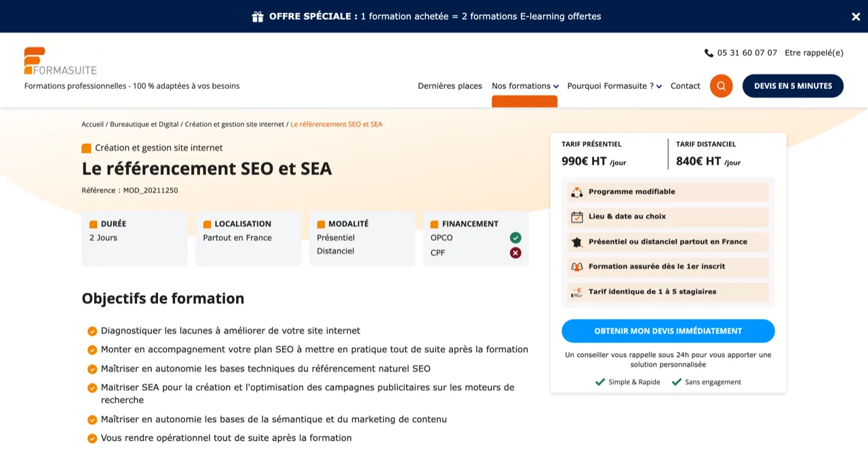Click the Financement card orange icon
868x458 pixels.
(435, 224)
